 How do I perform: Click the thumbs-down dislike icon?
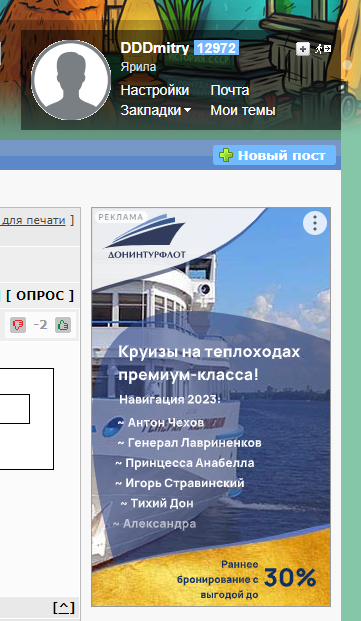click(18, 325)
